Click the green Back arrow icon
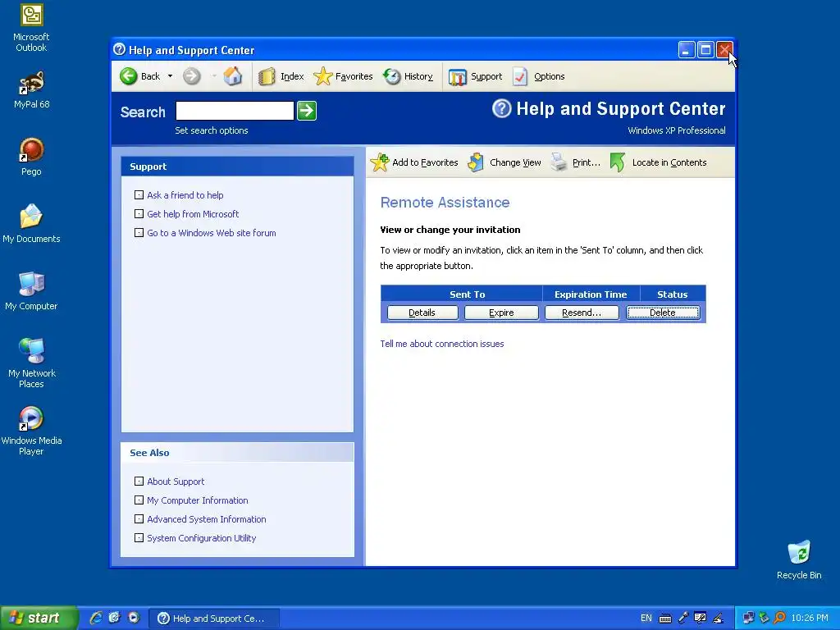This screenshot has height=630, width=840. click(129, 76)
